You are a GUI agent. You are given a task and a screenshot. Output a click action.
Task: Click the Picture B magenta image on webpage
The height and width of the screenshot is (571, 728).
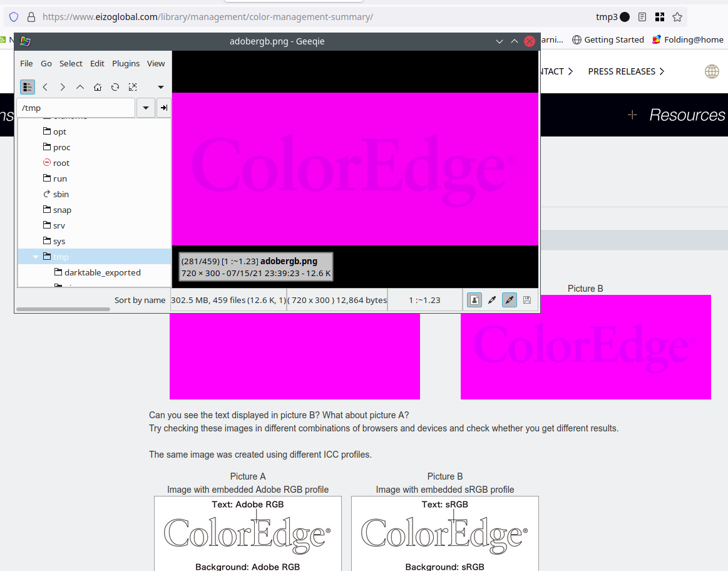point(585,347)
